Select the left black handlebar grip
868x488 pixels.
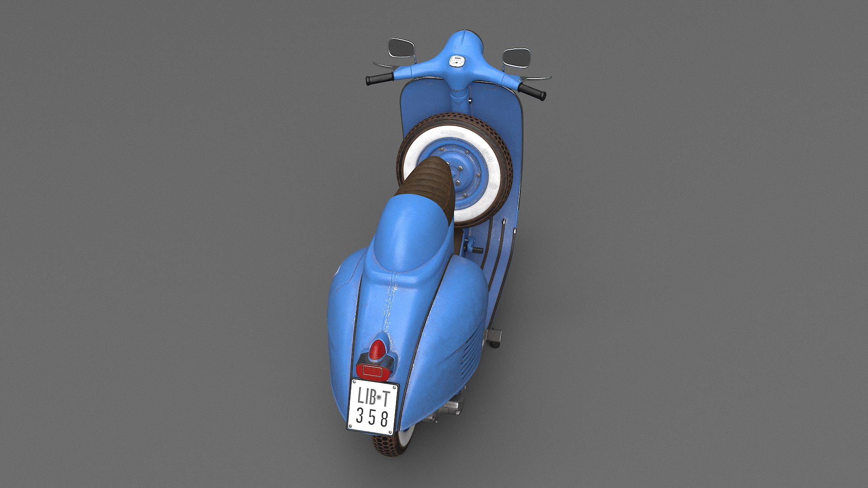coord(379,79)
